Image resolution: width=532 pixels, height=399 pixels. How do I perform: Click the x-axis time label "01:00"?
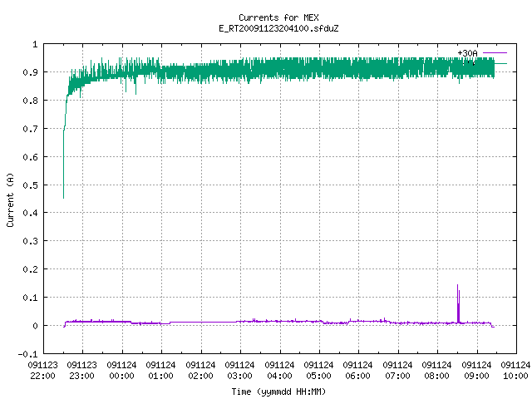(x=160, y=376)
